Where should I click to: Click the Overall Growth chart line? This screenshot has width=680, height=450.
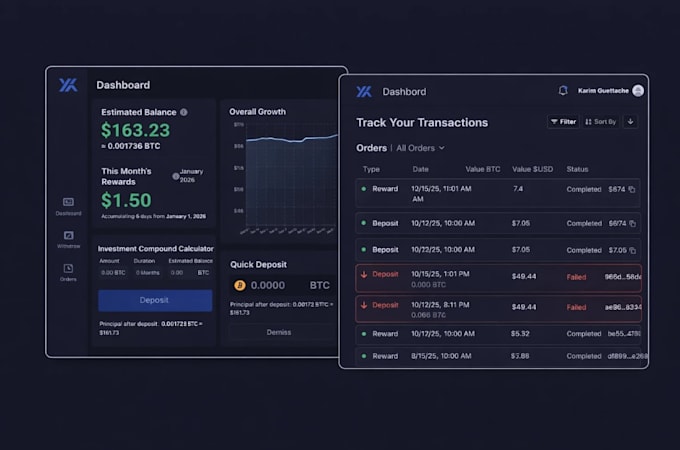pos(291,139)
